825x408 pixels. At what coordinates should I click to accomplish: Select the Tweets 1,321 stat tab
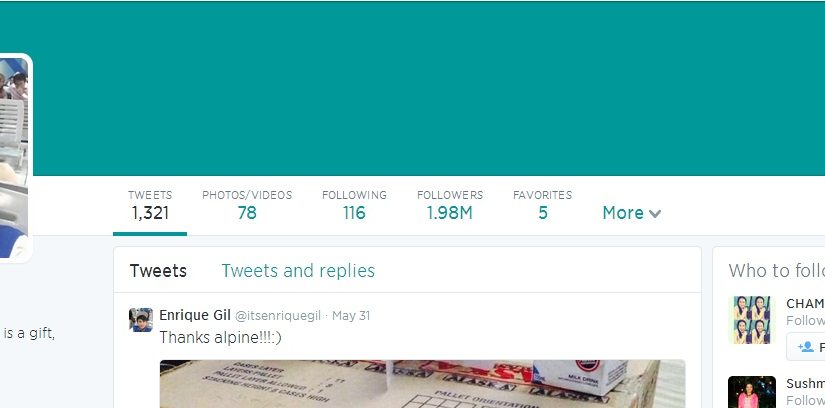[150, 205]
